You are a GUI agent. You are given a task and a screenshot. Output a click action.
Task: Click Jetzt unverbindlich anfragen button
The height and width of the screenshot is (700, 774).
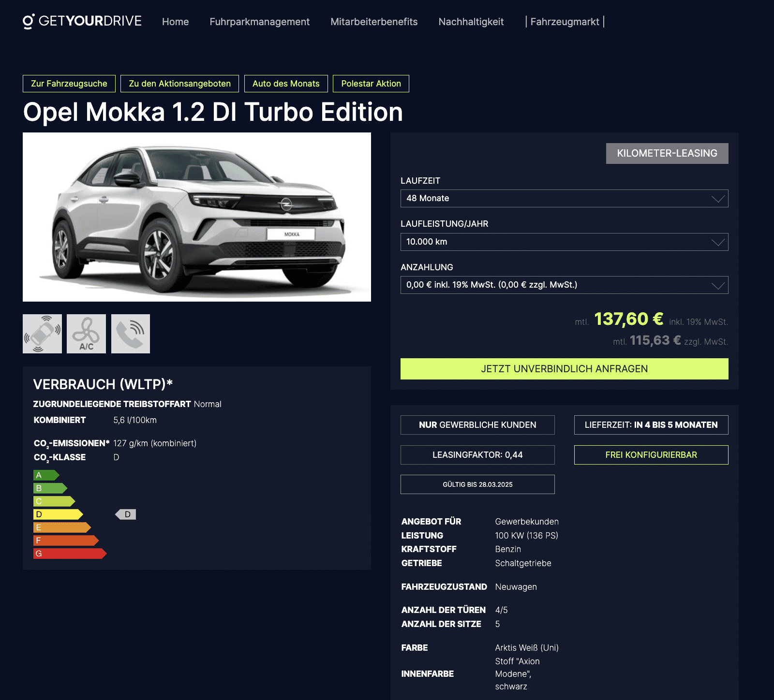(x=564, y=369)
